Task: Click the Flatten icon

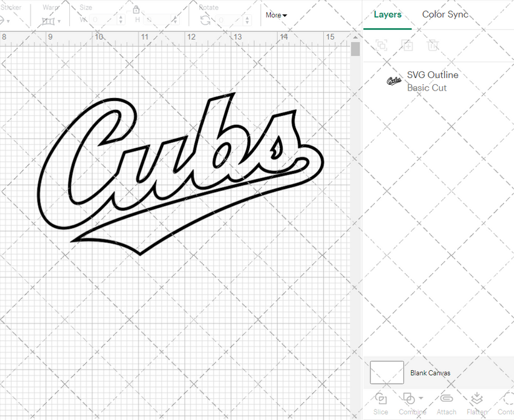Action: (477, 399)
